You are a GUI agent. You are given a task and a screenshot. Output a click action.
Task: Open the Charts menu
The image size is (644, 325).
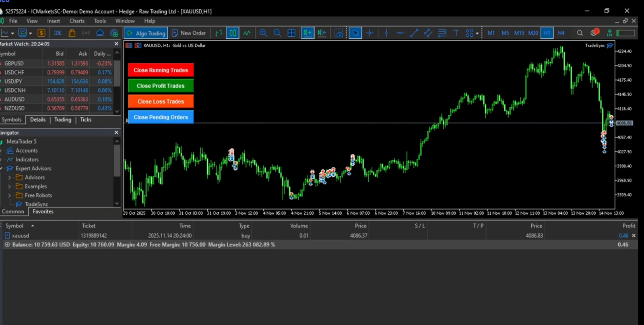77,21
